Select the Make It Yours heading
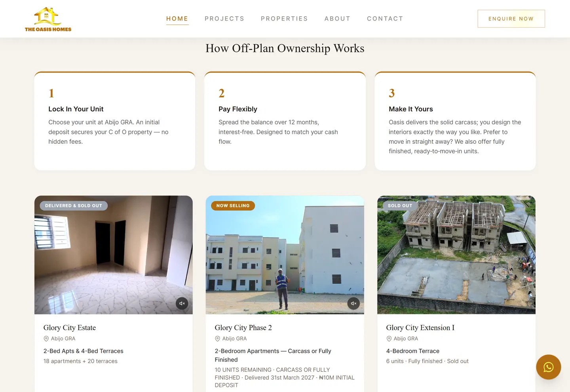 (x=411, y=109)
